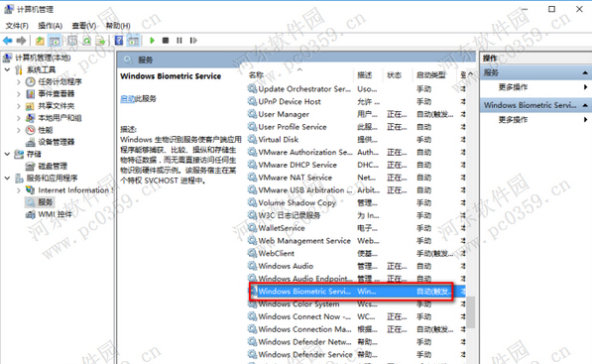Click the Forward arrow toolbar icon

pyautogui.click(x=21, y=41)
